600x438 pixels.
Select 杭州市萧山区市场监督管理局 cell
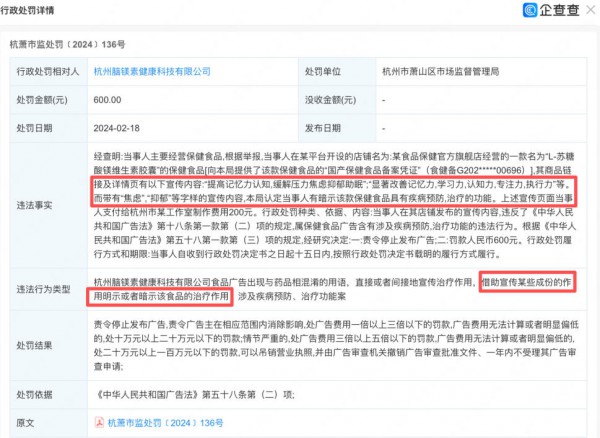tap(481, 72)
